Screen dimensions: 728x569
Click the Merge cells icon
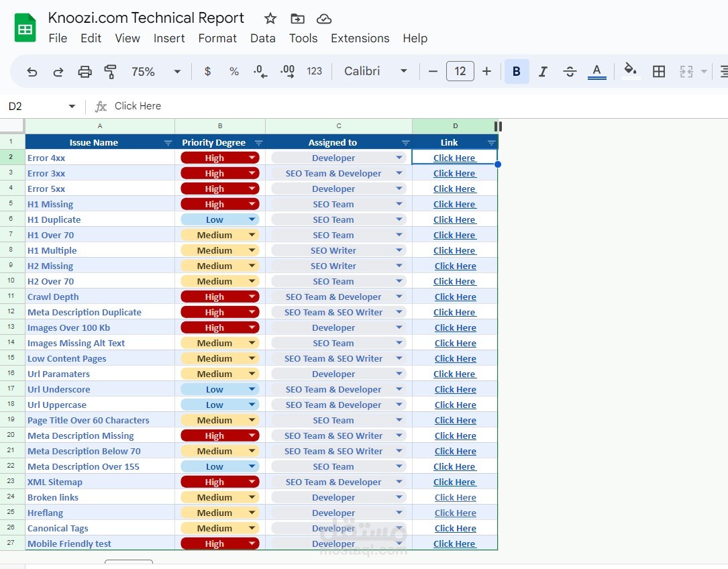tap(686, 71)
